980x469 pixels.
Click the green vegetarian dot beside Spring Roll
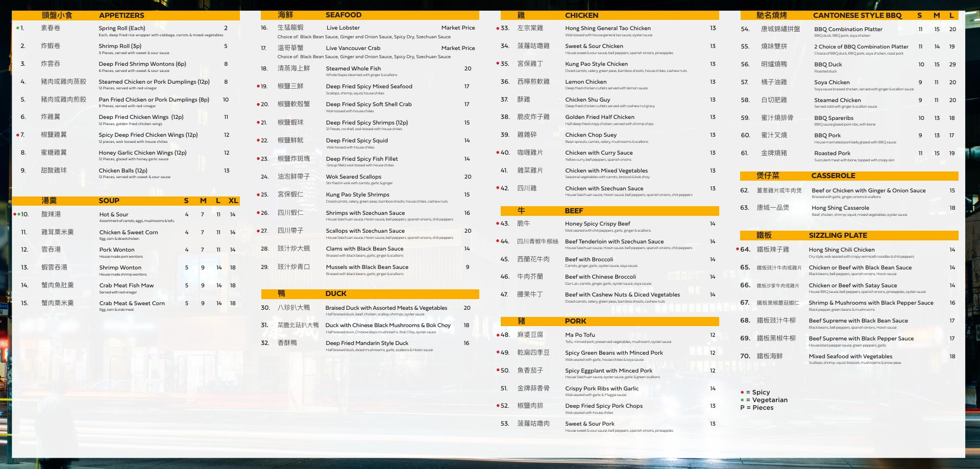coord(18,28)
